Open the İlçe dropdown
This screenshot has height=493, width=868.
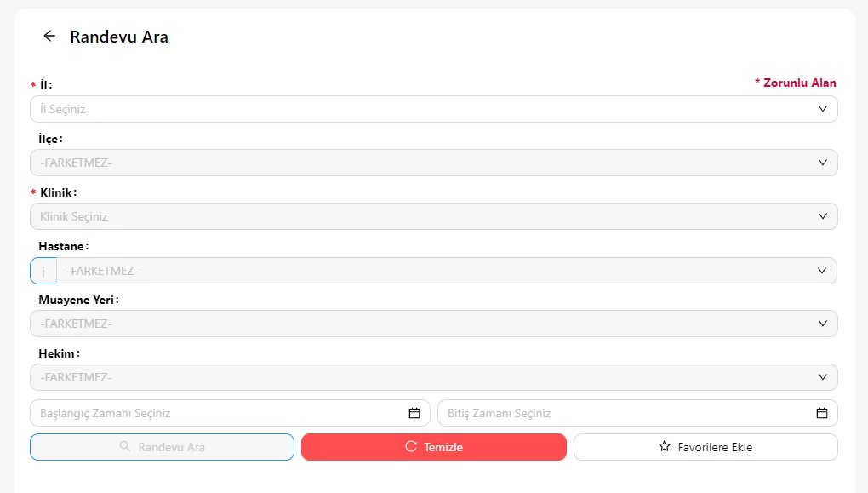coord(433,163)
